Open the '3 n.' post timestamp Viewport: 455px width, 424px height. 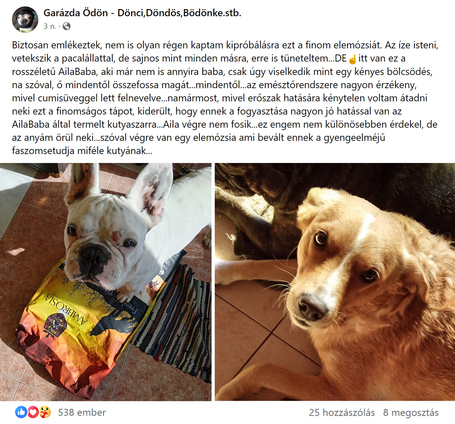point(50,26)
